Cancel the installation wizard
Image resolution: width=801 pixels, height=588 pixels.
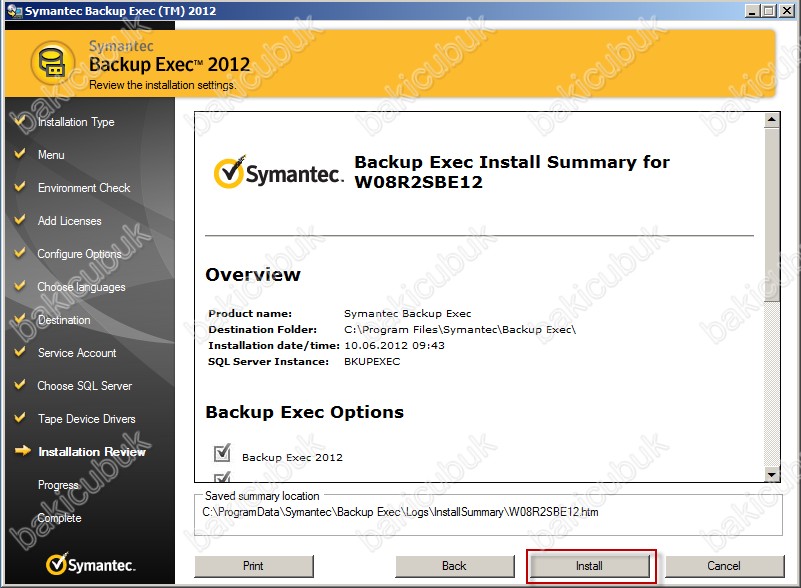click(x=724, y=566)
